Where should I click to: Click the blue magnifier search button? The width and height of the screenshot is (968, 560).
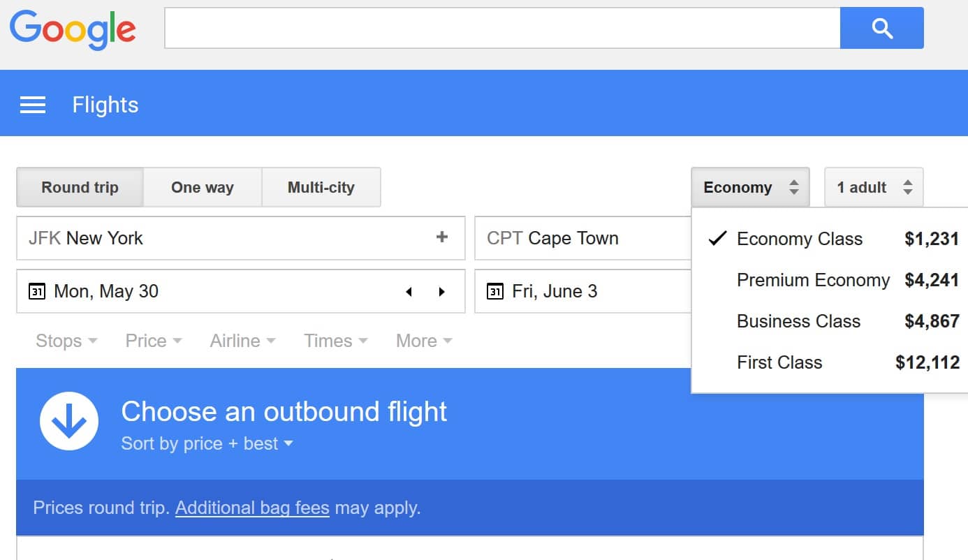(x=881, y=28)
